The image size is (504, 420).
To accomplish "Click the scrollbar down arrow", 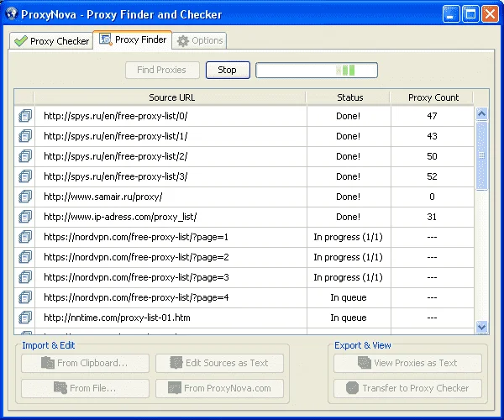I will point(481,327).
